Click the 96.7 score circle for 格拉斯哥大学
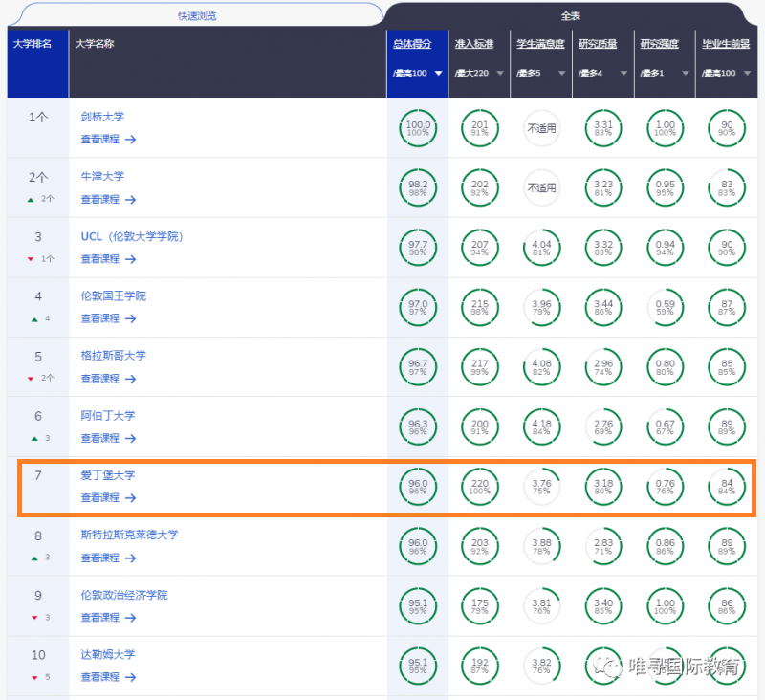This screenshot has width=765, height=700. click(x=418, y=367)
